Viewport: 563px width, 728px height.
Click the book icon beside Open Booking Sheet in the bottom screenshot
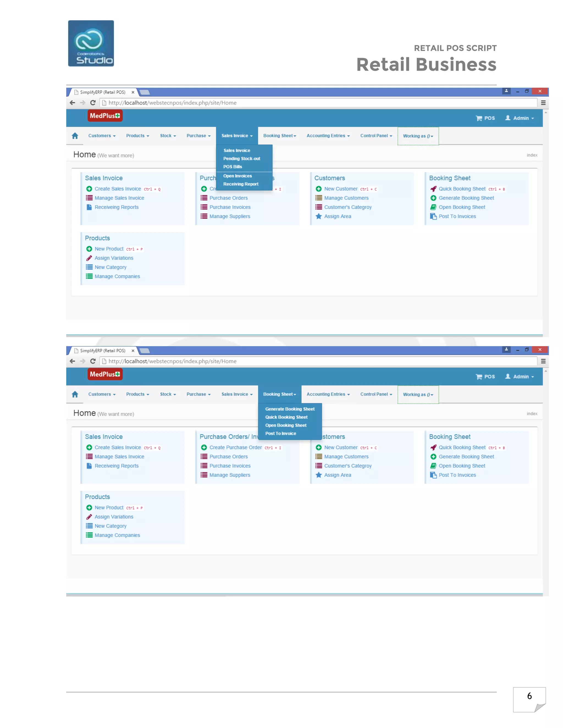433,466
